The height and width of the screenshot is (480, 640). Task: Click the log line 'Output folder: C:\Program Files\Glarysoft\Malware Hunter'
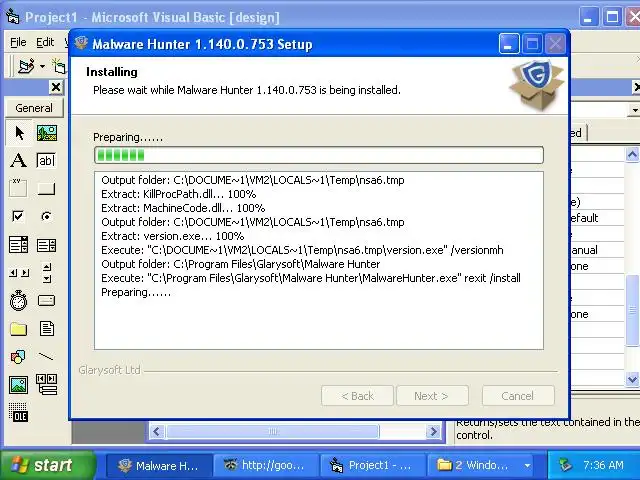click(240, 264)
